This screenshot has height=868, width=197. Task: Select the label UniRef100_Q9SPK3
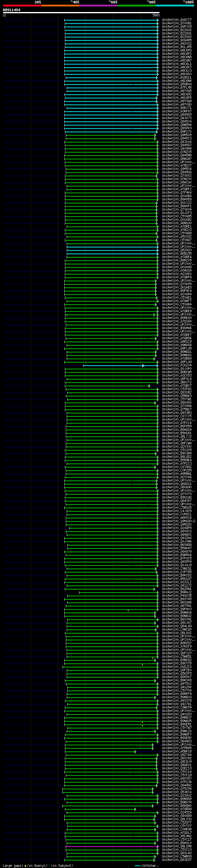click(x=176, y=128)
